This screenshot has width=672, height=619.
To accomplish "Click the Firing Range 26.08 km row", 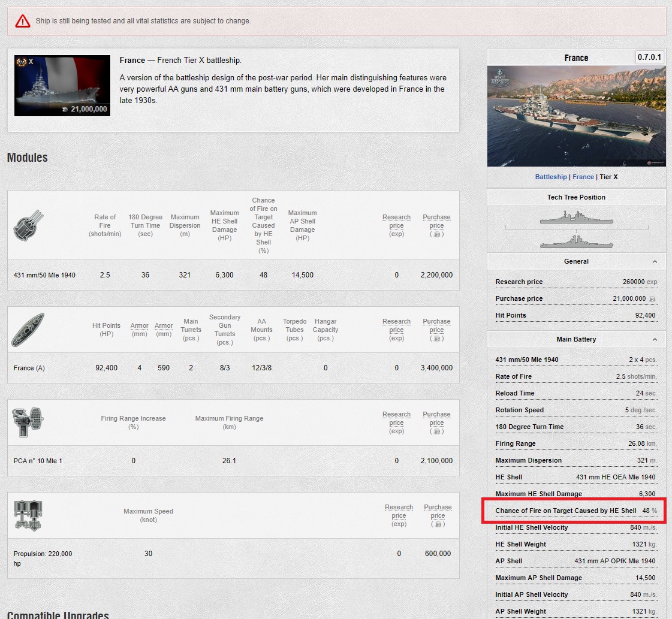I will click(576, 444).
